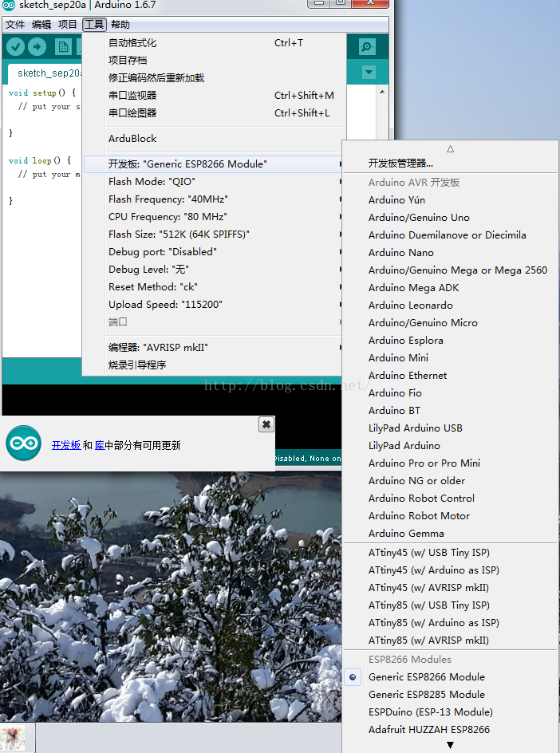Expand Debug Level submenu

(214, 270)
